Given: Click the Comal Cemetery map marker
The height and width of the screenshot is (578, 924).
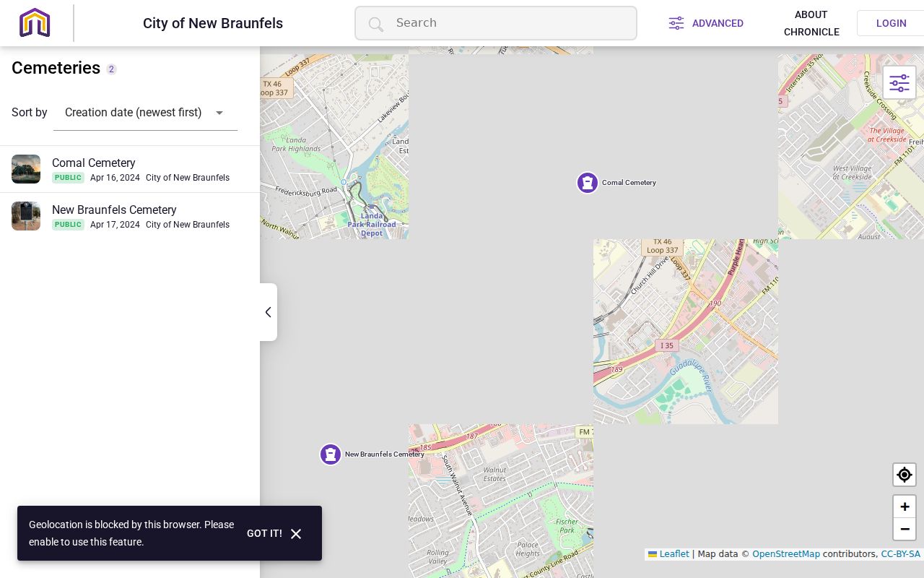Looking at the screenshot, I should [588, 183].
